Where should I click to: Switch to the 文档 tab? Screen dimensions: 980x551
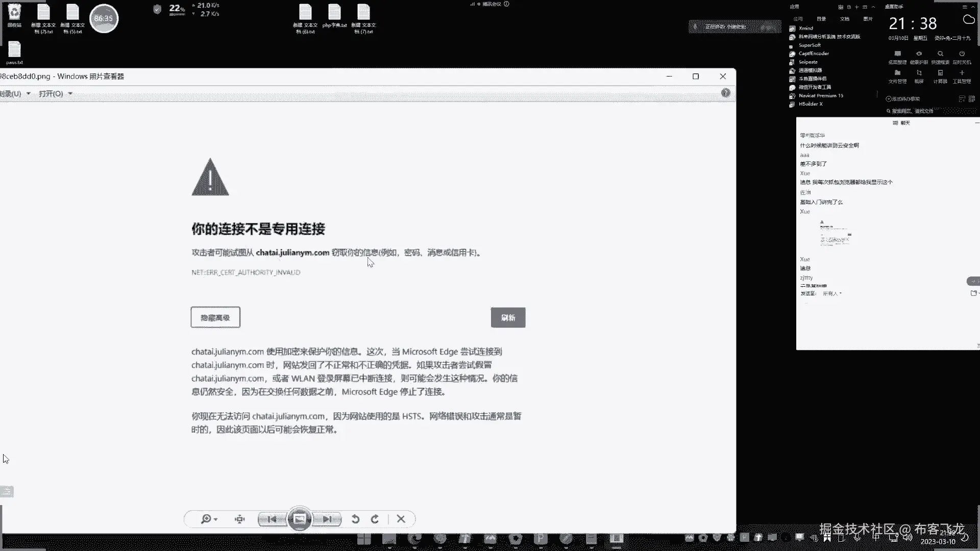(x=845, y=19)
